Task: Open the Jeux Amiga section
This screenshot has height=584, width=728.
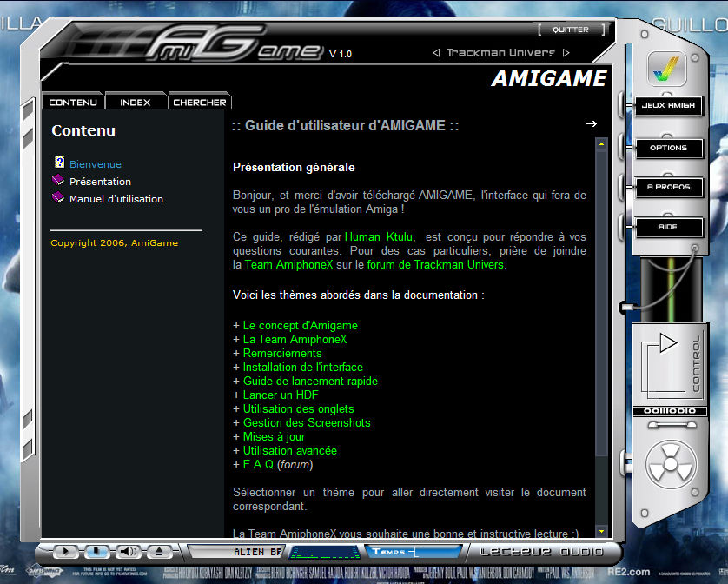Action: click(668, 105)
